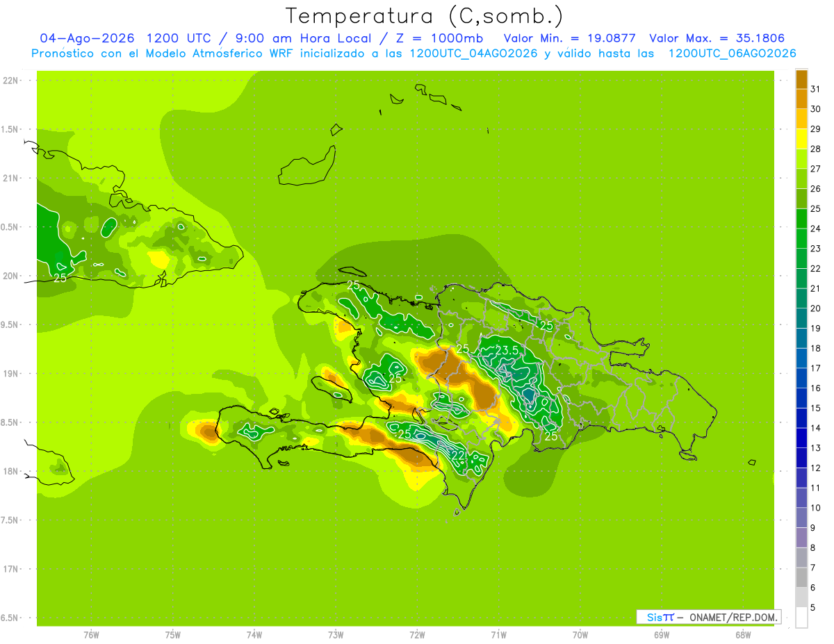
Task: Click the '17N' latitude axis label
Action: [x=10, y=570]
